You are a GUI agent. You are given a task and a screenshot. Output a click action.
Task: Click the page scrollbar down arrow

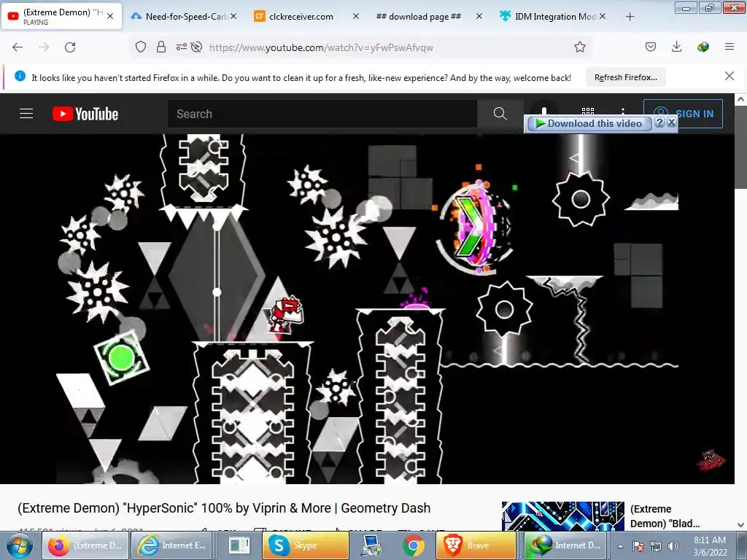tap(741, 525)
